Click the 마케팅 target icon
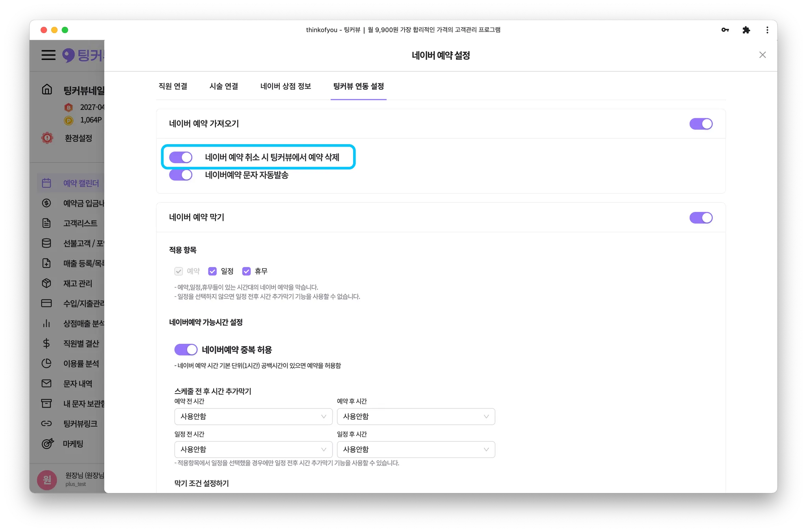 [x=47, y=443]
